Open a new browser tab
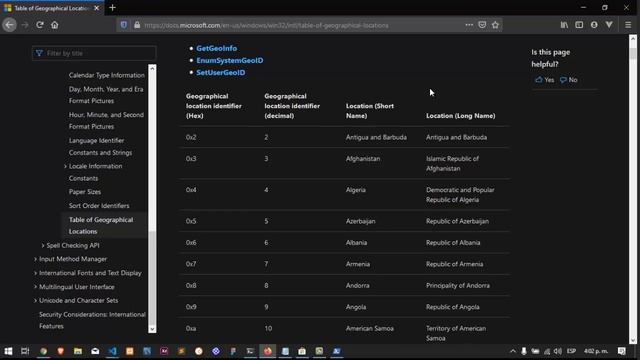 tap(112, 8)
